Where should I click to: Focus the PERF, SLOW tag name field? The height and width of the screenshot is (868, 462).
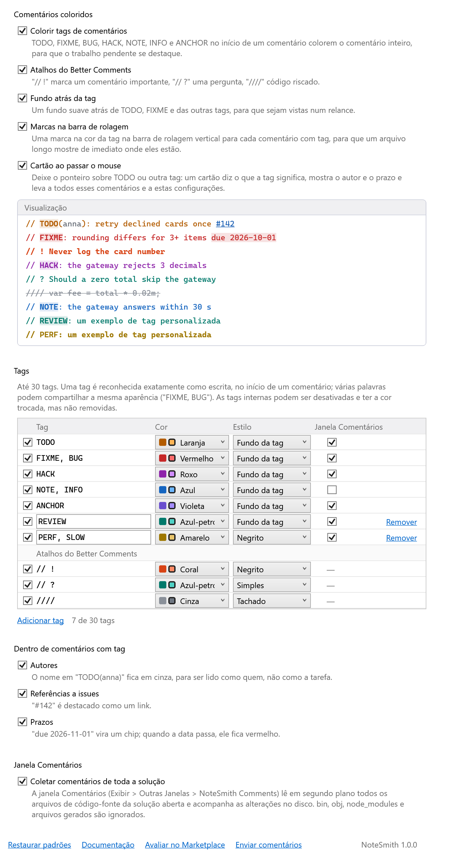click(93, 537)
